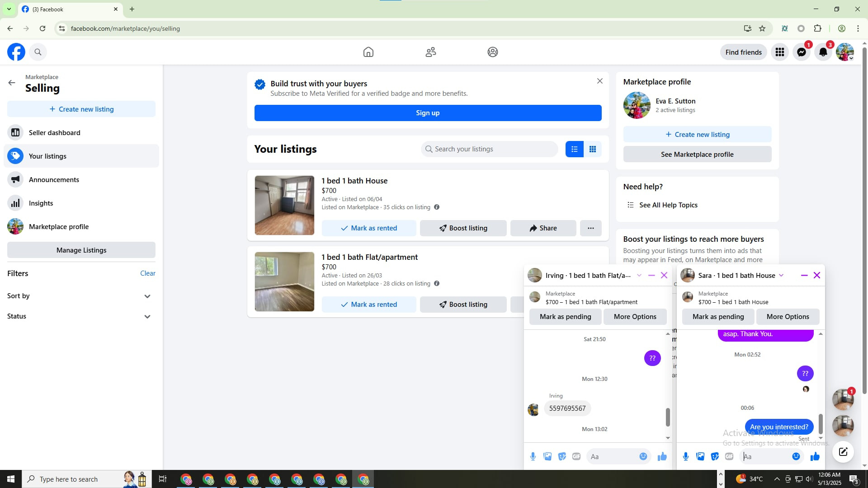Mark Irving's chat listing as pending
Viewport: 868px width, 488px height.
click(566, 317)
